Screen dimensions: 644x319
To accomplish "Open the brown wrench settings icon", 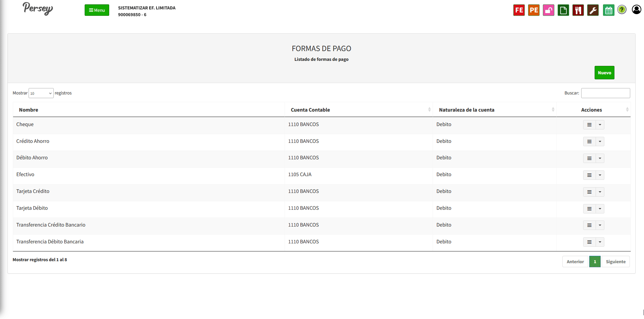I will point(593,10).
